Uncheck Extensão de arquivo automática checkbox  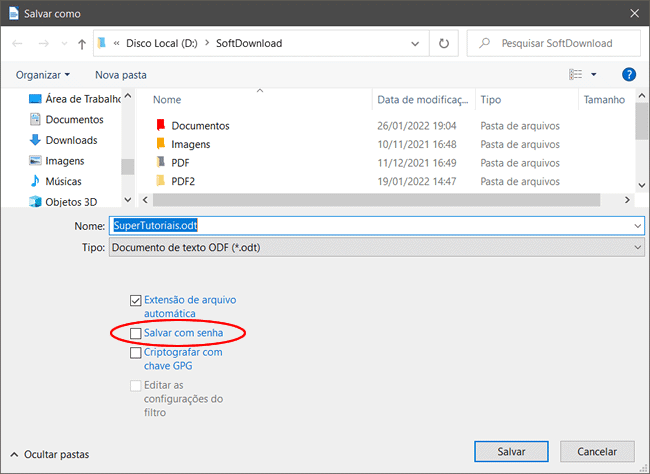tap(136, 300)
